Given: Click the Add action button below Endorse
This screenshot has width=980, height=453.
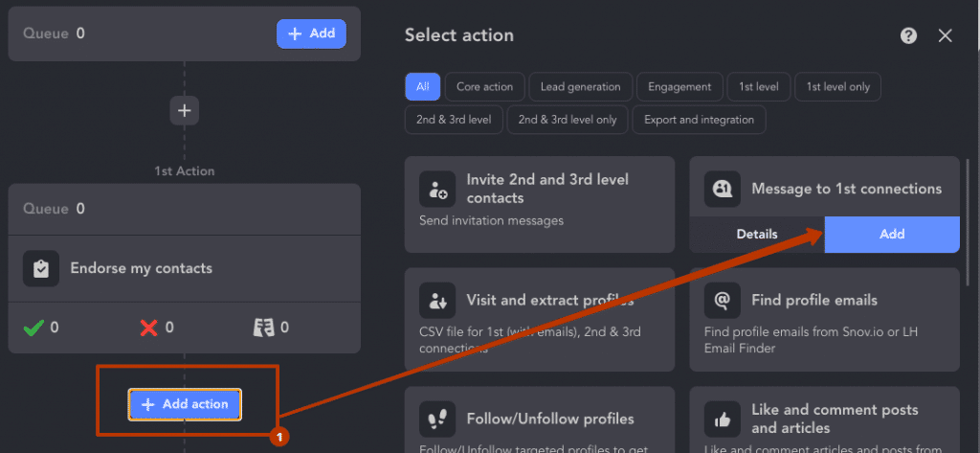Looking at the screenshot, I should pos(185,404).
